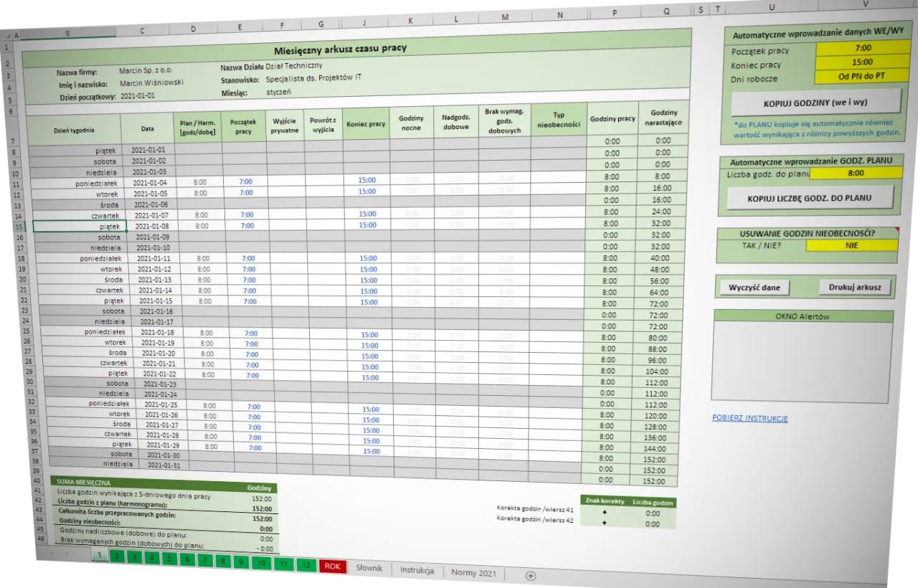Select column header D
The image size is (918, 588).
[x=193, y=29]
